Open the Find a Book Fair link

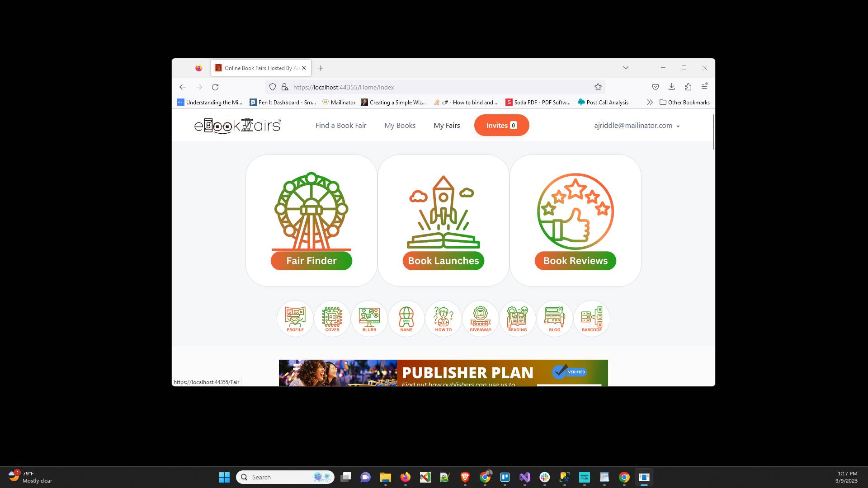340,125
